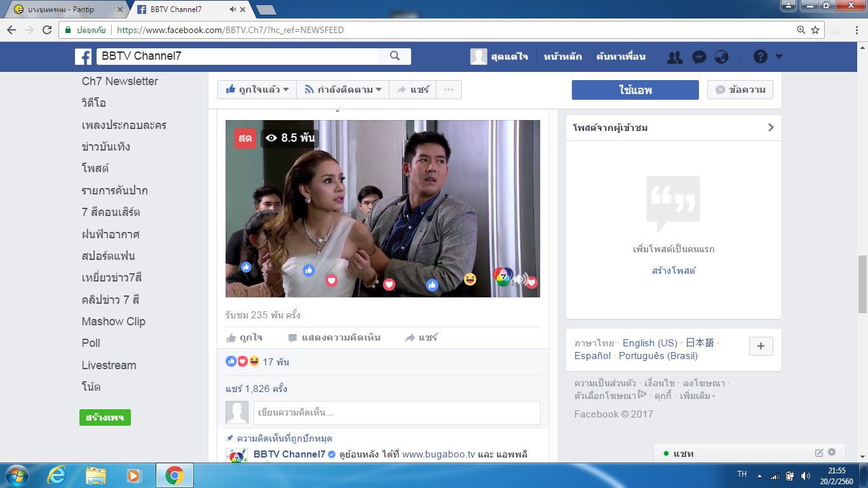The width and height of the screenshot is (868, 488).
Task: Open File Explorer from taskbar
Action: [x=96, y=475]
